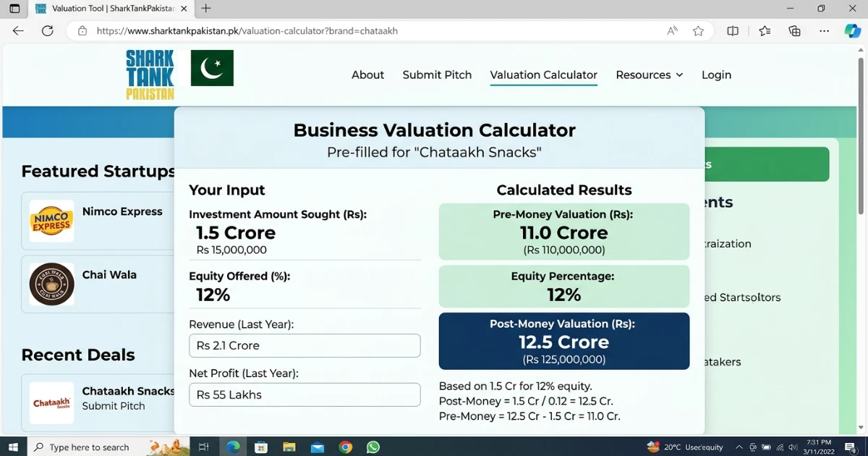Viewport: 868px width, 456px height.
Task: Click the Featured Startups heading
Action: pos(98,171)
